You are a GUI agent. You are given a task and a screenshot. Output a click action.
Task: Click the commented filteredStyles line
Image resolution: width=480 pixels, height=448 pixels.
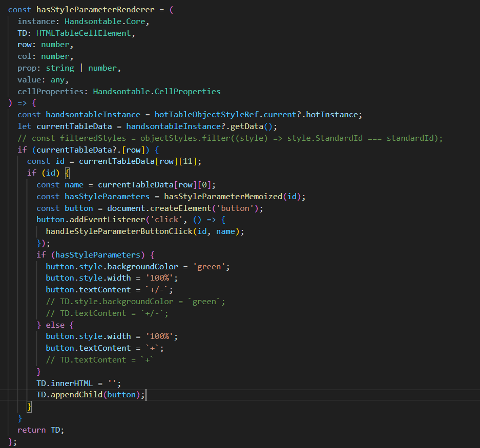pos(230,138)
